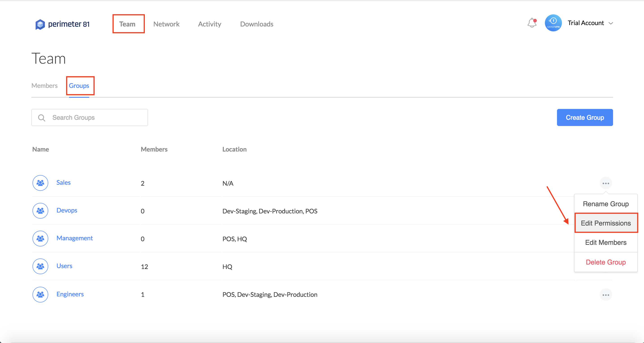Click the Perimeter 81 cube logo
Screen dimensions: 644x343
click(40, 24)
